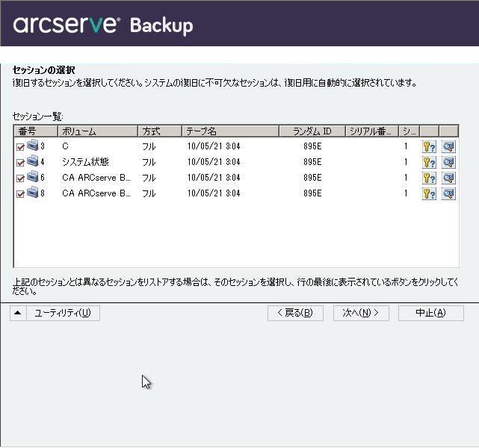The image size is (479, 448).
Task: Click the tape drive icon in session 4 row
Action: (33, 161)
